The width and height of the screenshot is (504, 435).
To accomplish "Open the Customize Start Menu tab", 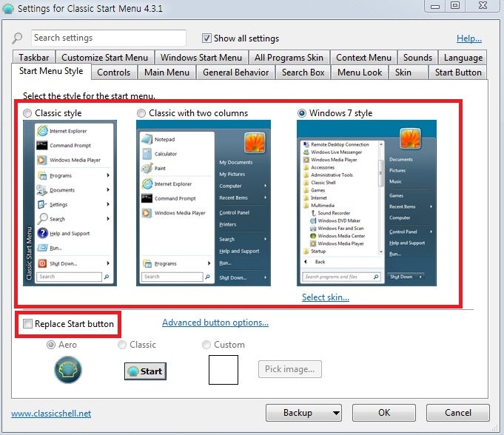I will click(x=105, y=57).
